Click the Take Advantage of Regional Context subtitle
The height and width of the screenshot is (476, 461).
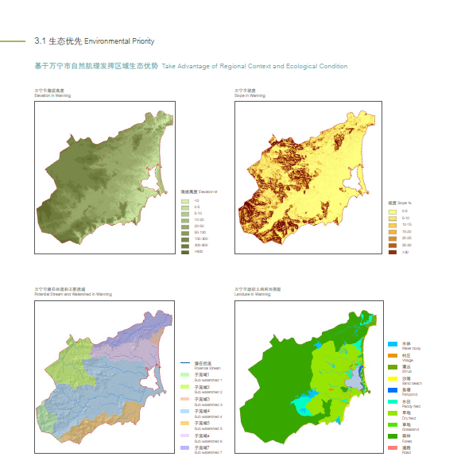(x=254, y=66)
